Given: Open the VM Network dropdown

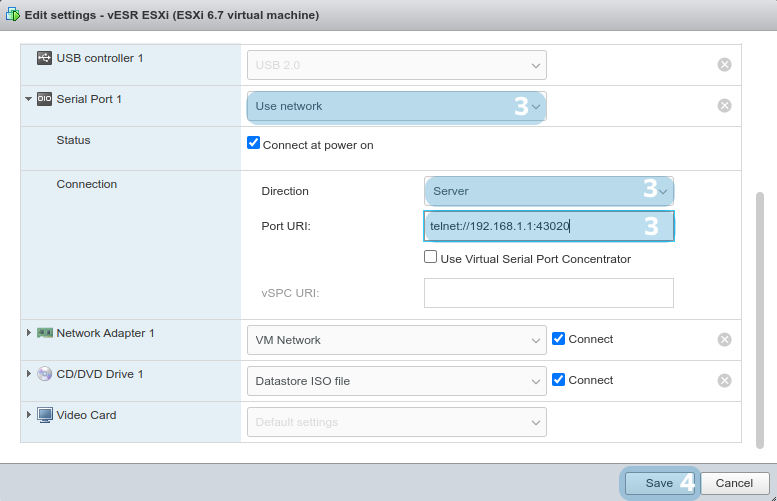Looking at the screenshot, I should pos(396,340).
